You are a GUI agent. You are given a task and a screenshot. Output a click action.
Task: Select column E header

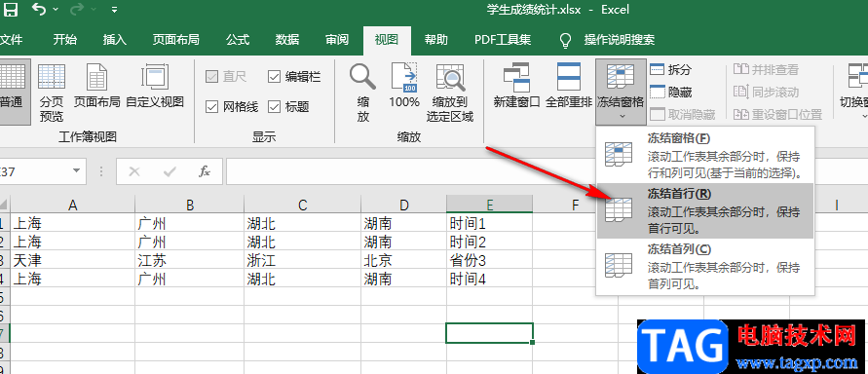click(490, 206)
